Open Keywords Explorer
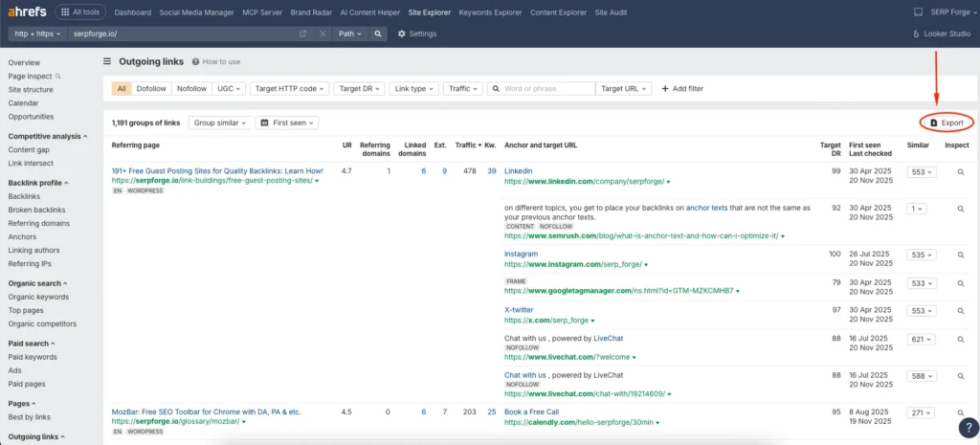The image size is (980, 445). pyautogui.click(x=490, y=12)
